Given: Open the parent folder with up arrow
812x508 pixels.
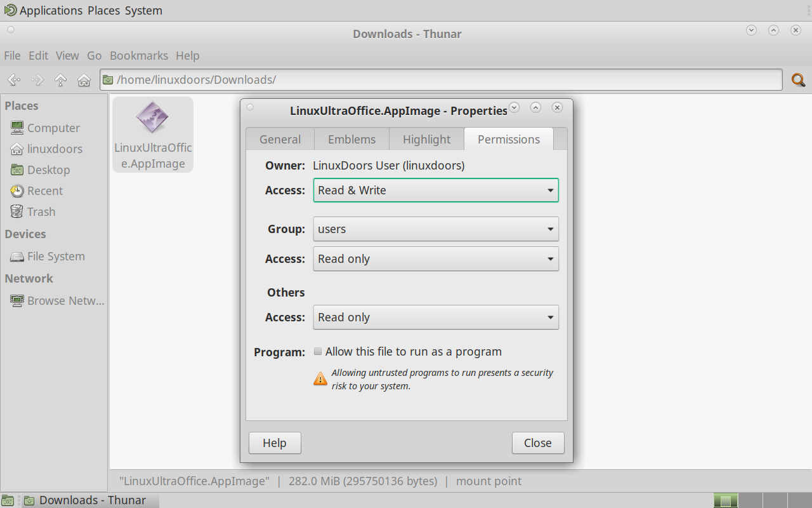Looking at the screenshot, I should click(61, 80).
